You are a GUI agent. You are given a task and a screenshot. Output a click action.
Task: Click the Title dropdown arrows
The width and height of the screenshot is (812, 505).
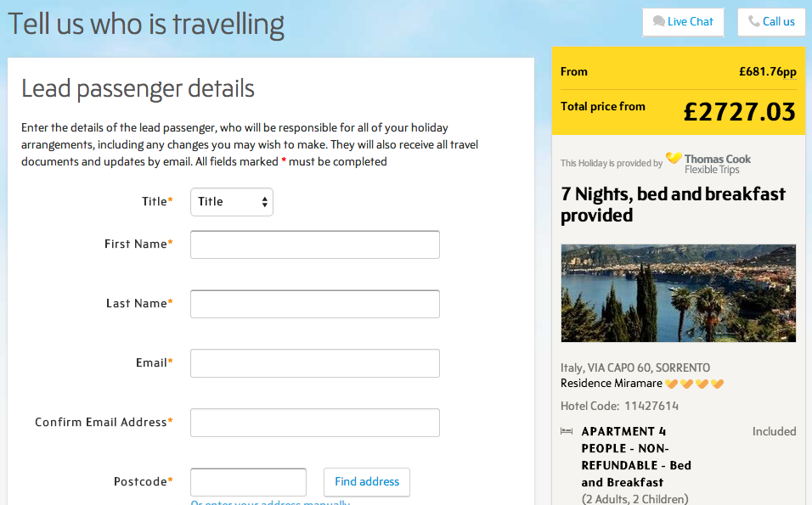(265, 202)
